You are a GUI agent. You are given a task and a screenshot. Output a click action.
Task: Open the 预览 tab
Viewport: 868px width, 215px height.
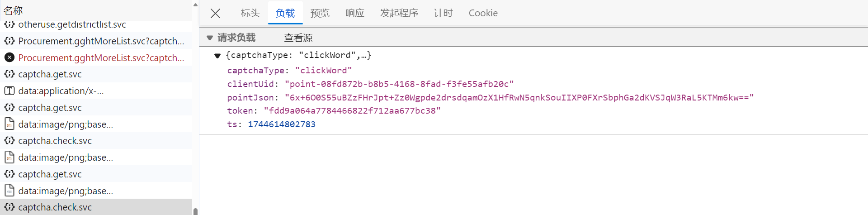[x=320, y=13]
